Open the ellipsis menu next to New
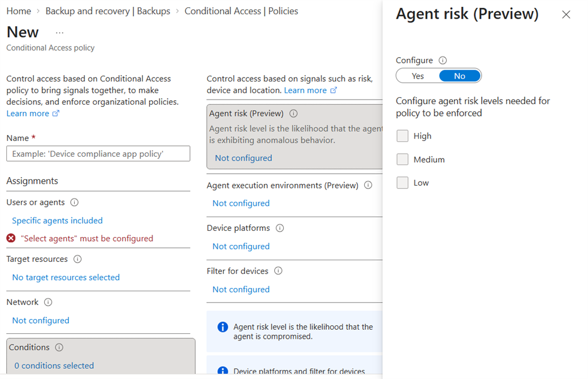This screenshot has width=588, height=379. [59, 33]
